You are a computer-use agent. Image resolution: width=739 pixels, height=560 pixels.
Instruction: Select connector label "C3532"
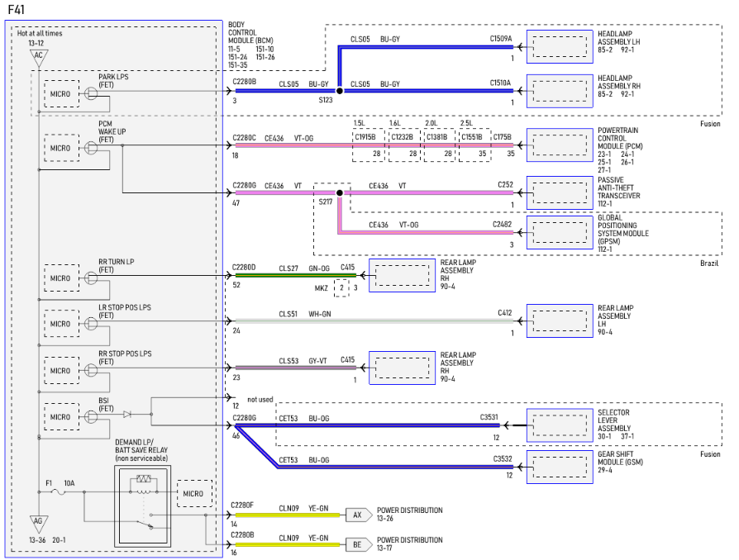click(503, 458)
